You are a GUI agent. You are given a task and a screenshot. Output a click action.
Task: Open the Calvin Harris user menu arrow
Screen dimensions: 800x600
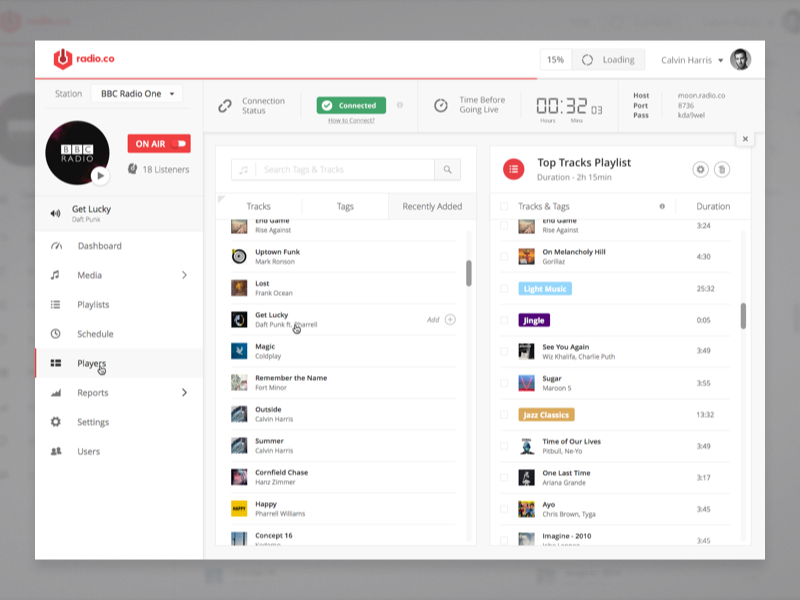click(720, 60)
